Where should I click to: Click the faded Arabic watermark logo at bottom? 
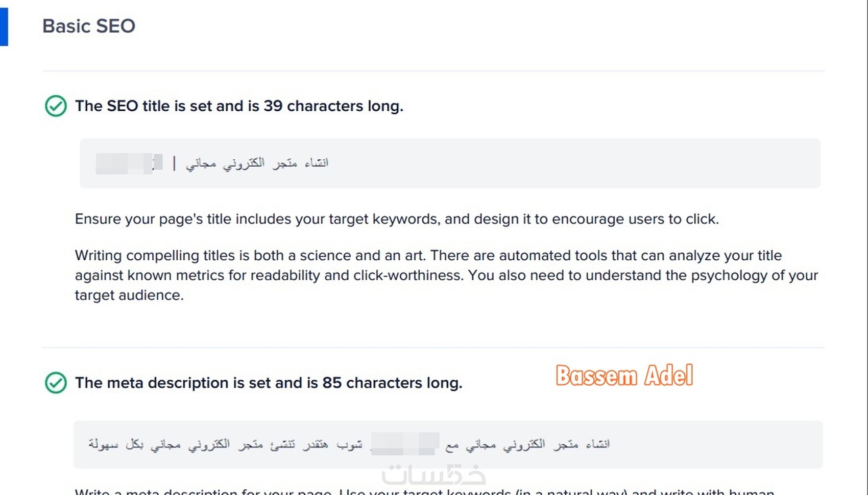[433, 475]
